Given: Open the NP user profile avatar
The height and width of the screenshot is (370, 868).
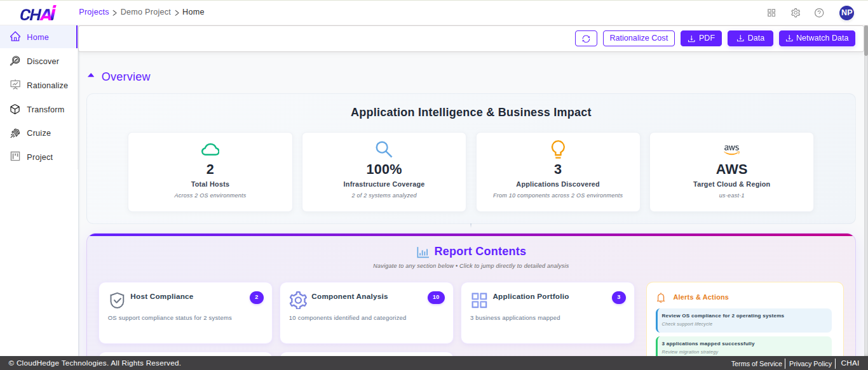Looking at the screenshot, I should 846,13.
